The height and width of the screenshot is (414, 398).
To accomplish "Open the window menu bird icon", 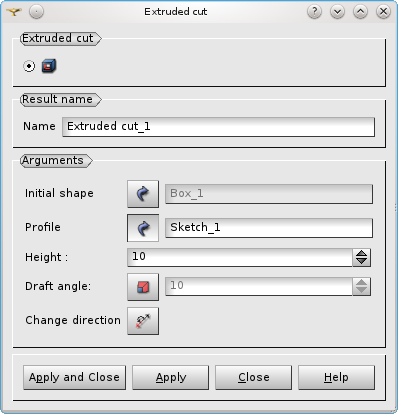I will pos(14,12).
